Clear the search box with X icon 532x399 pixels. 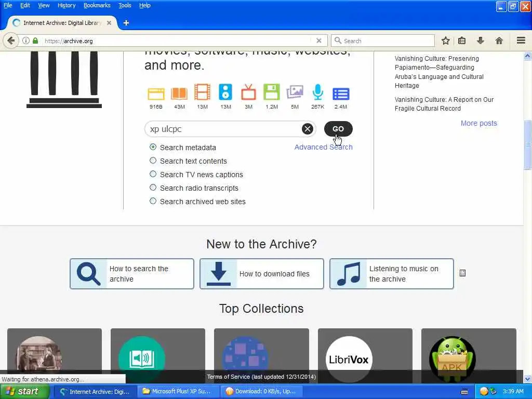(308, 129)
